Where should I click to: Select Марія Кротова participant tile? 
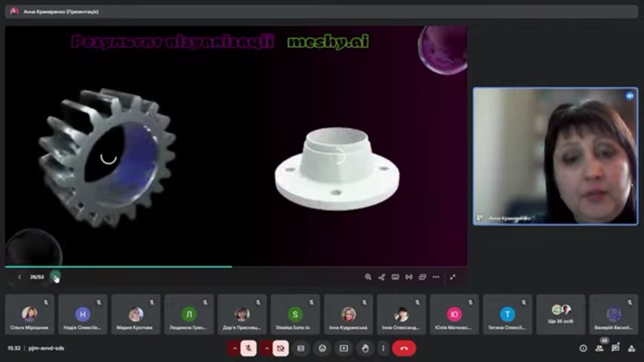coord(136,314)
